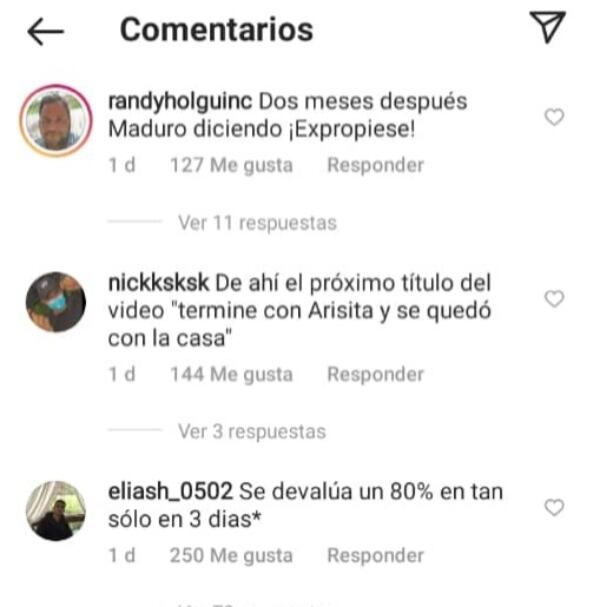The height and width of the screenshot is (607, 600).
Task: Open eliash_0502 username link
Action: coord(170,492)
